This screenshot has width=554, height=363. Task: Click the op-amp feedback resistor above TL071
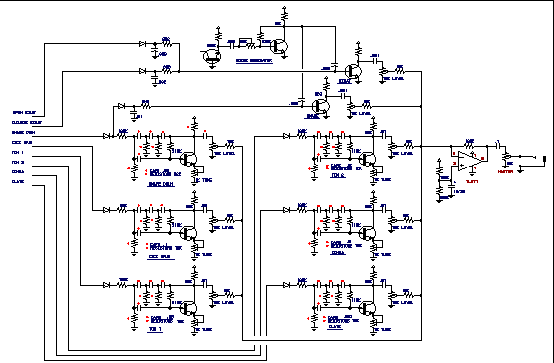click(x=470, y=146)
